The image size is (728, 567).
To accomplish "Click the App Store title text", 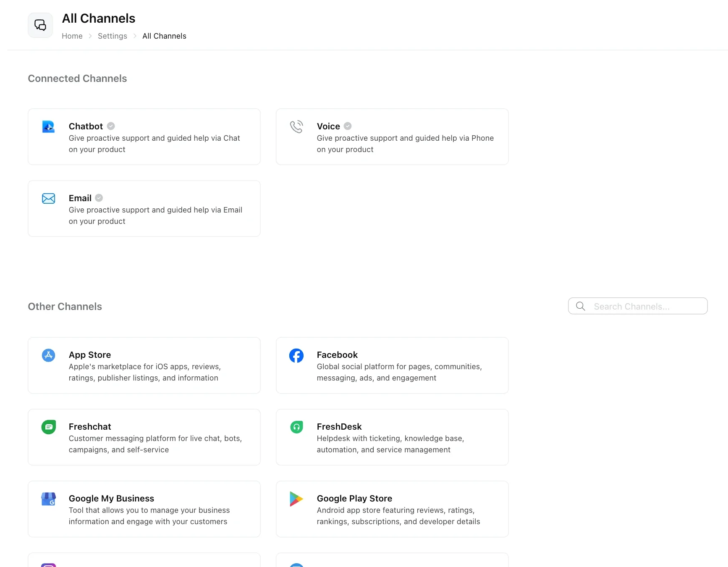I will pos(90,355).
